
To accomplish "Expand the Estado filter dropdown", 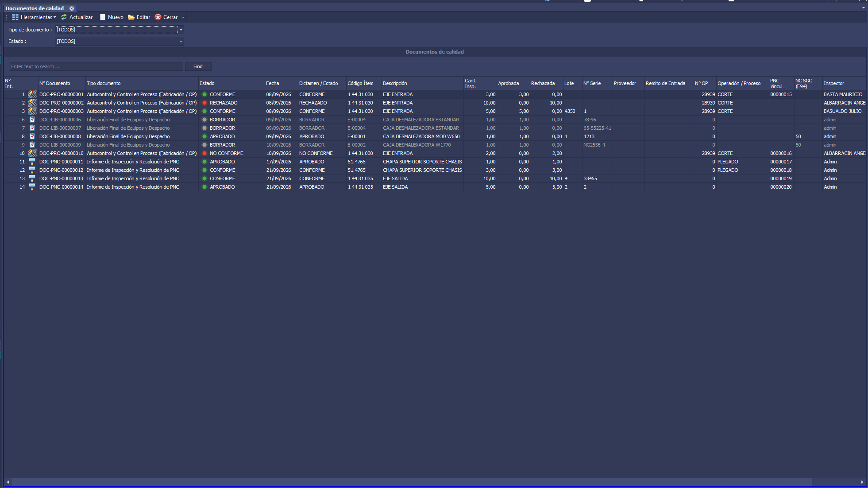I will pyautogui.click(x=181, y=42).
